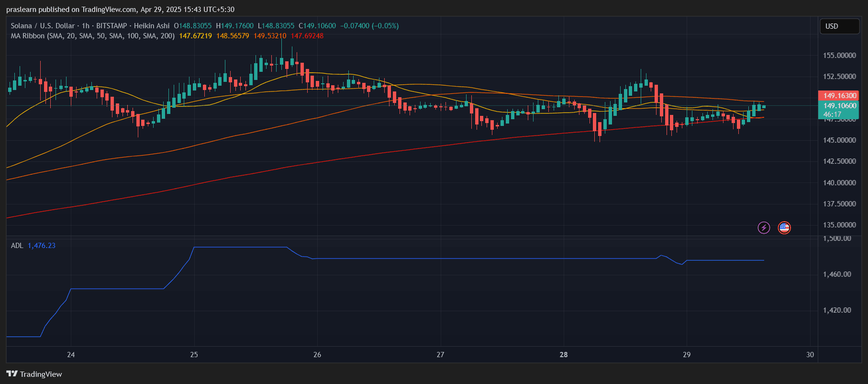Click the 155.00000 price axis label
Viewport: 868px width, 384px height.
click(x=839, y=56)
